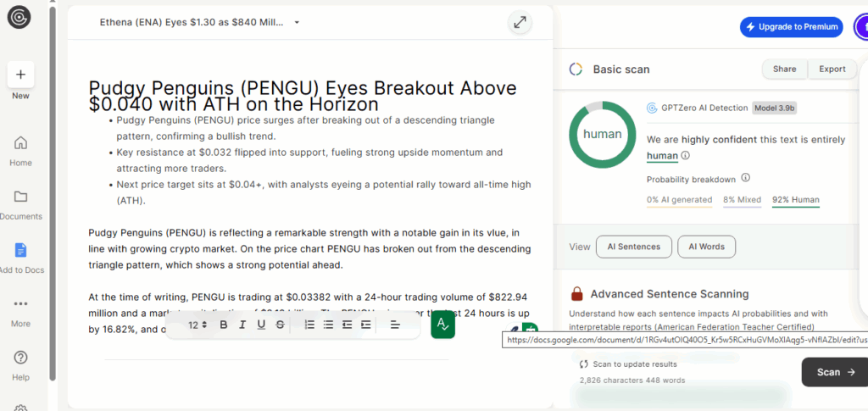Click document title Ethena (ENA) Eyes text
868x411 pixels.
(192, 23)
